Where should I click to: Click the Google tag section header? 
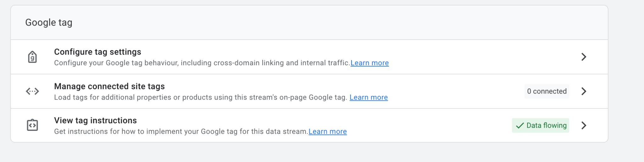pos(49,23)
